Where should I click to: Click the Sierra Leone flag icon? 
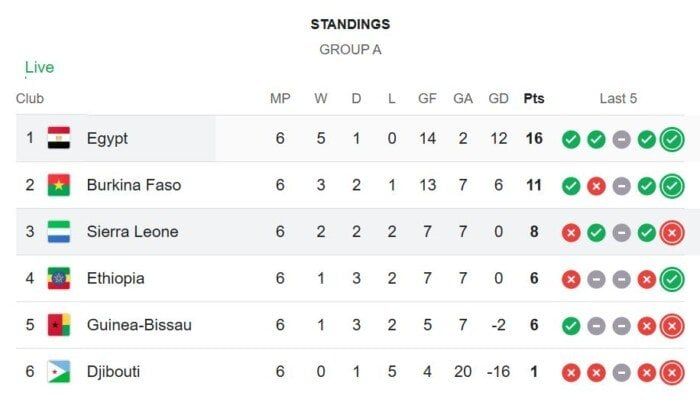[59, 231]
